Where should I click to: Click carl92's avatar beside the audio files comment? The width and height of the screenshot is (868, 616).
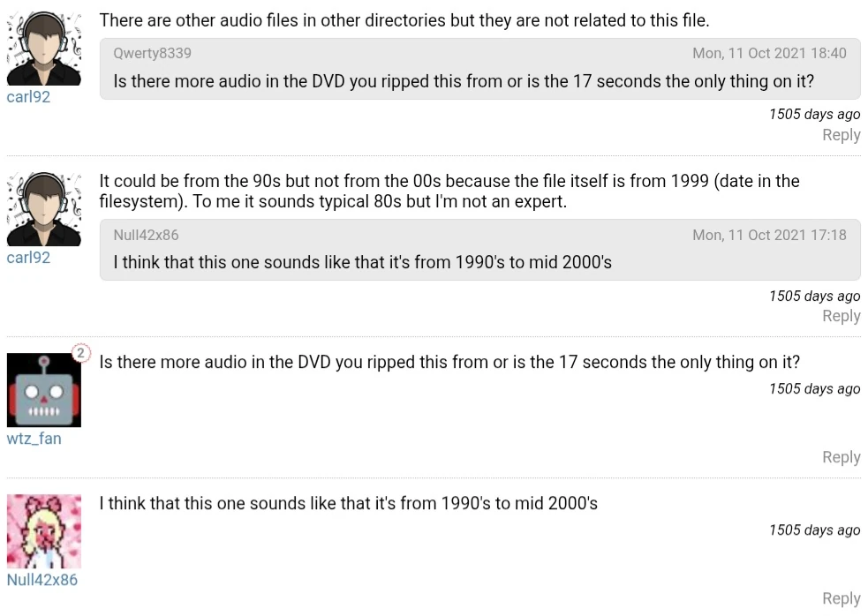pos(44,49)
